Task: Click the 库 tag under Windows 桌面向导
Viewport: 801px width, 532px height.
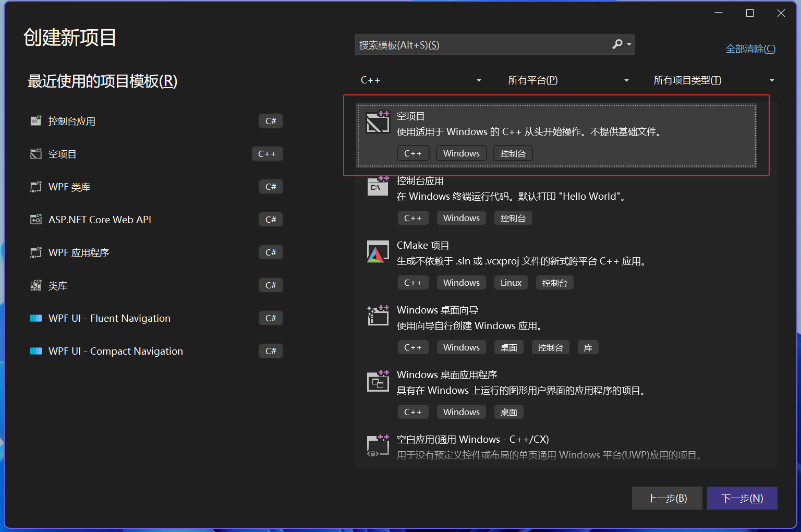Action: 588,347
